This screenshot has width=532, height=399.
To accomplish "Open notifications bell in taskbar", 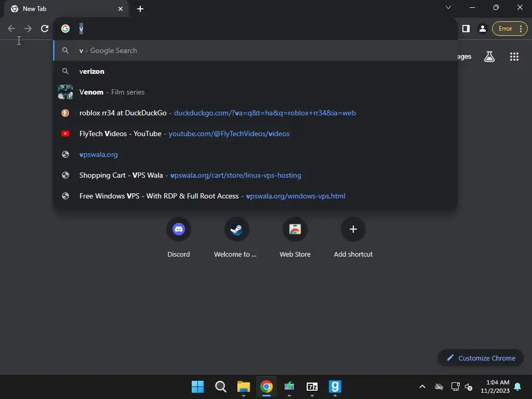I will tap(517, 387).
